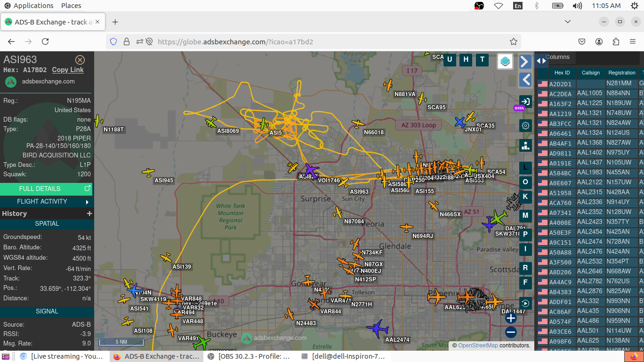Open the Columns selector in the table
This screenshot has width=644, height=362.
557,57
